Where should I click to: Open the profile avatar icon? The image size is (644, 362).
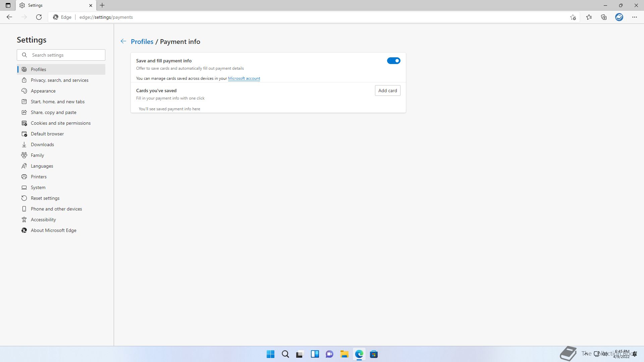coord(619,17)
